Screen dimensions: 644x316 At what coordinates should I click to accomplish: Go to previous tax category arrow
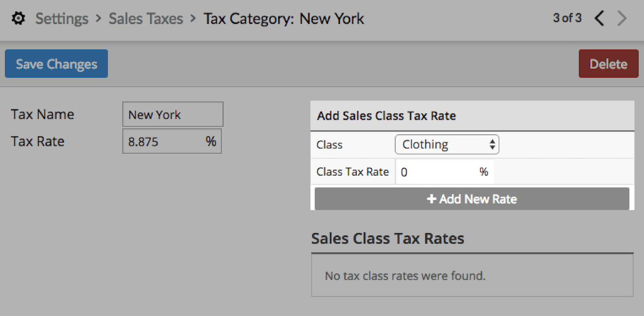pos(599,18)
